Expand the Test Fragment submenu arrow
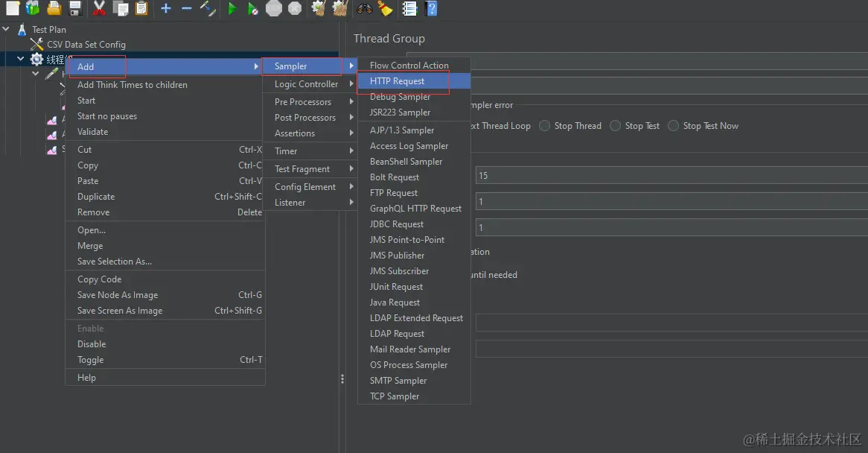 (x=351, y=168)
